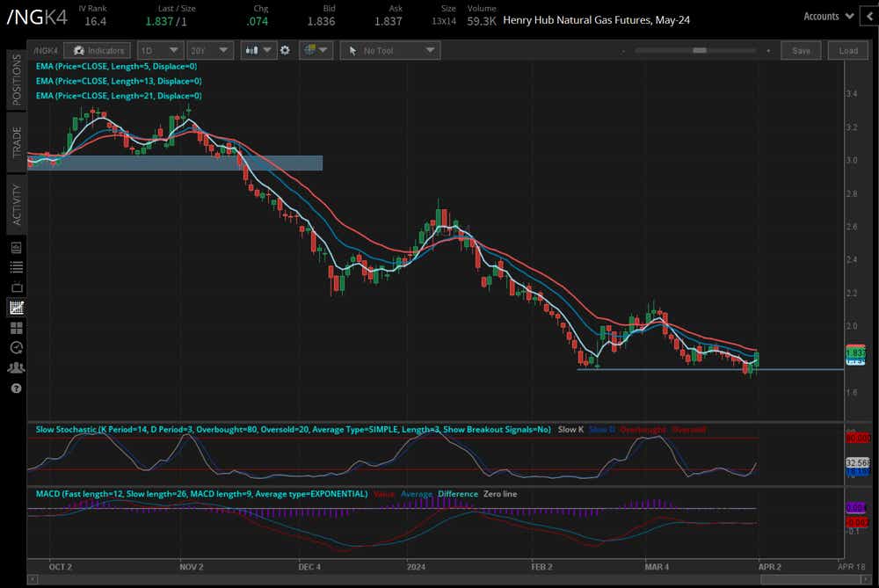The height and width of the screenshot is (588, 879).
Task: Click the quick order clock icon in sidebar
Action: click(16, 347)
